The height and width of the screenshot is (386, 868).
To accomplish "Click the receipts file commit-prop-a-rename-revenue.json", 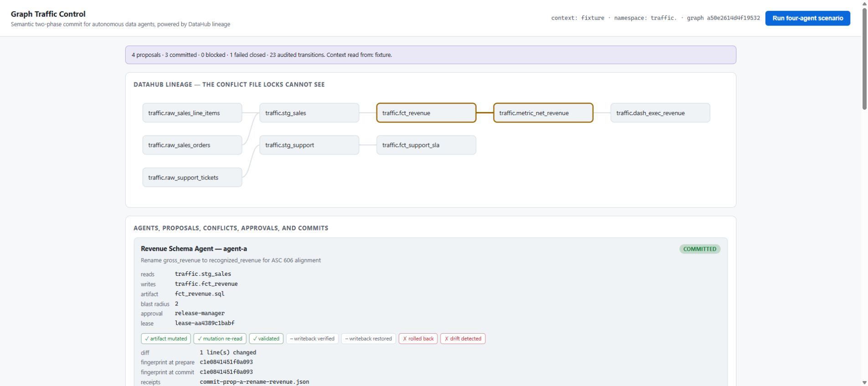I will coord(255,382).
